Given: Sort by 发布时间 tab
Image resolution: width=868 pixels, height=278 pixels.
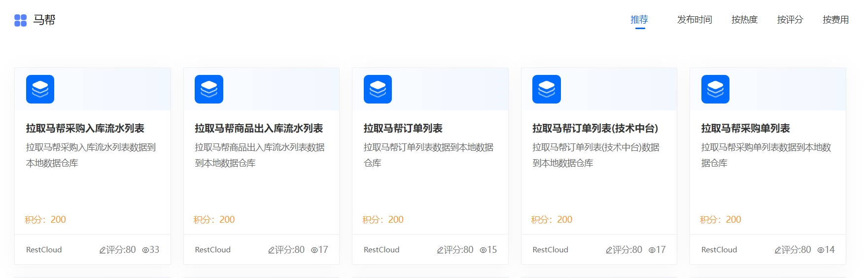Looking at the screenshot, I should pos(694,20).
